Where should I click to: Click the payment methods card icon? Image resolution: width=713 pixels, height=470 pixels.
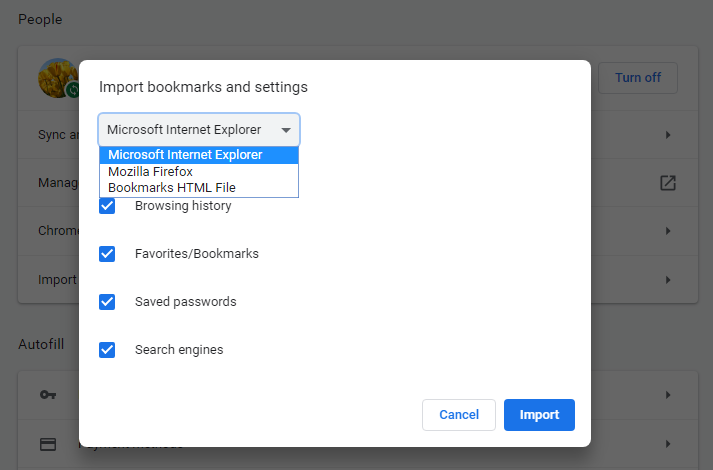tap(48, 443)
